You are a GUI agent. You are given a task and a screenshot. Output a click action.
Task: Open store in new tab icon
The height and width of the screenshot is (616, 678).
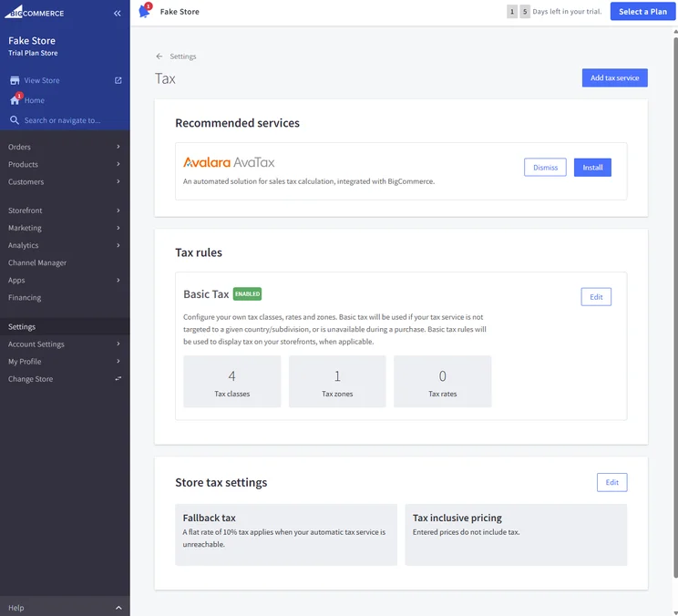pyautogui.click(x=118, y=80)
